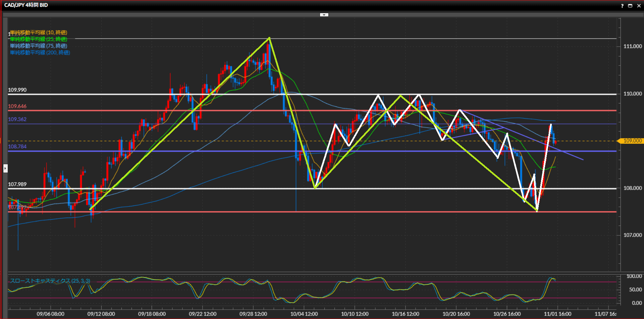Image resolution: width=644 pixels, height=319 pixels.
Task: Click the 111.000 price axis label
Action: [x=632, y=46]
